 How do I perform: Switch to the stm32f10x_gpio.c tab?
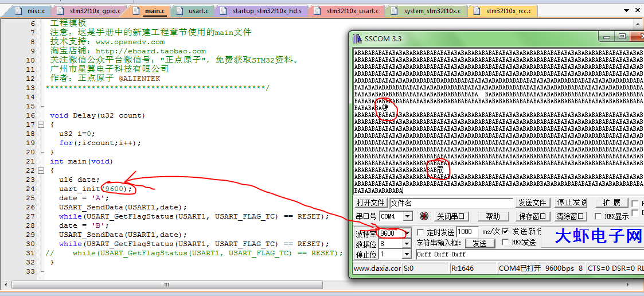93,11
